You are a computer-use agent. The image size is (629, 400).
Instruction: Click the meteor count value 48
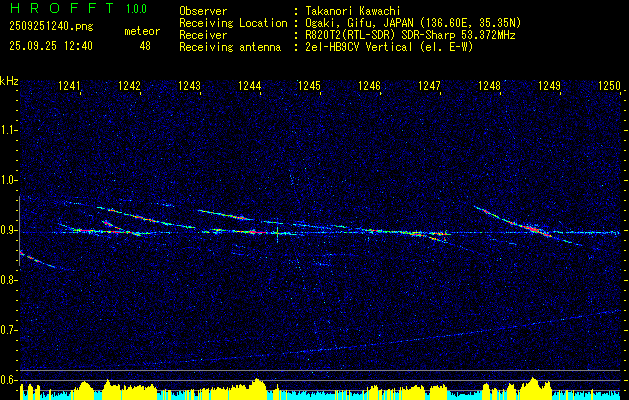tap(145, 46)
